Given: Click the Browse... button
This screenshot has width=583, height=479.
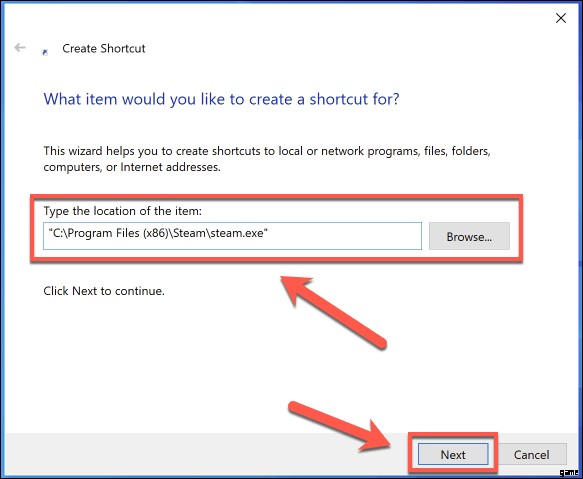Looking at the screenshot, I should (469, 236).
